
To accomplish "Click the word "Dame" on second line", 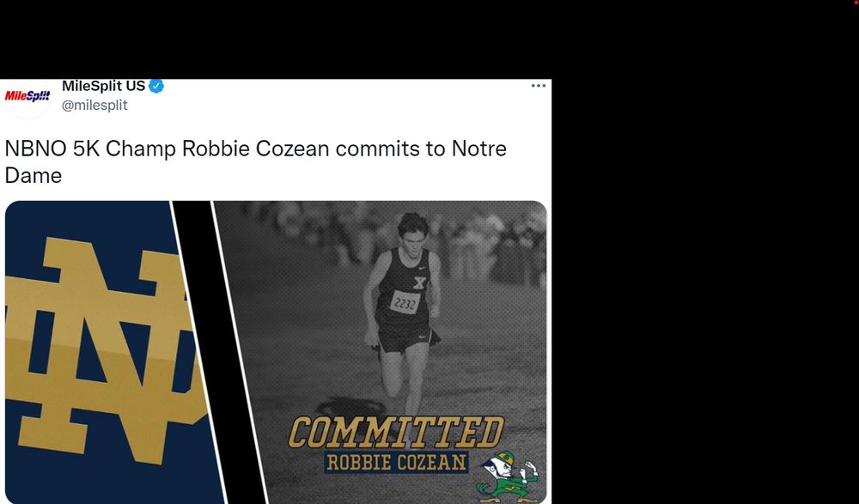I will [x=34, y=176].
